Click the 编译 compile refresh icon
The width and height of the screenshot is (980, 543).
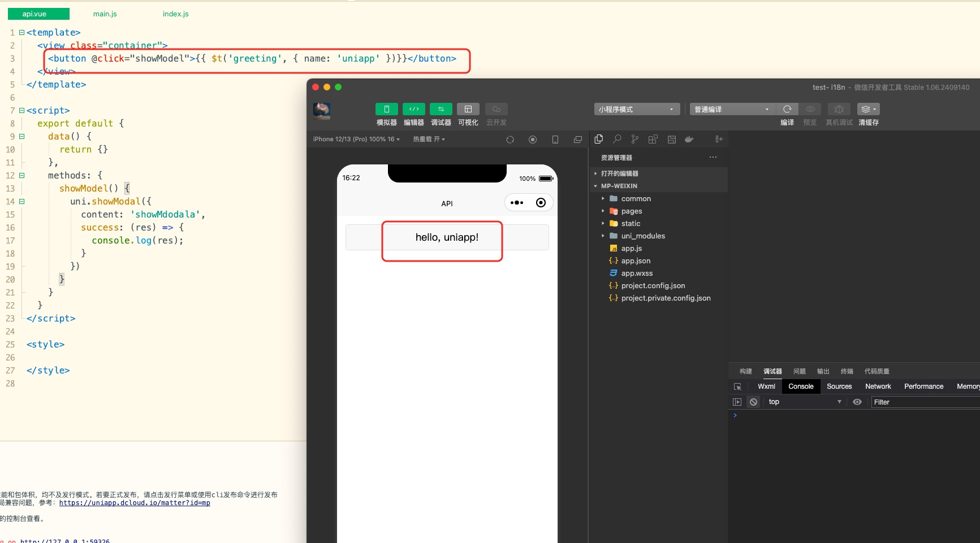(787, 109)
